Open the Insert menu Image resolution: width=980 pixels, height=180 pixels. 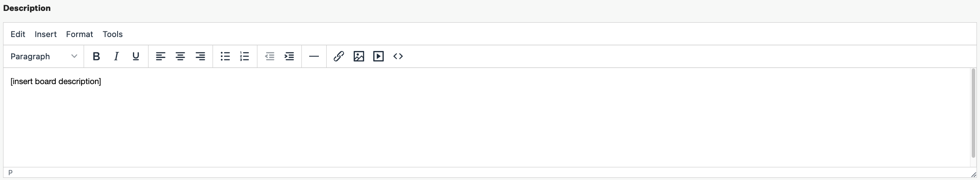46,34
